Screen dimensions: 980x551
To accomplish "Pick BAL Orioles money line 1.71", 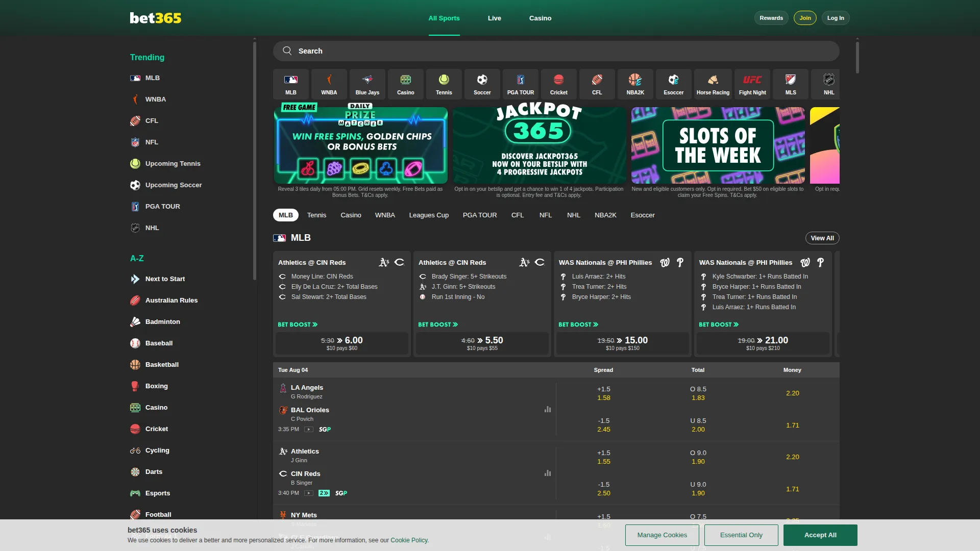I will (792, 425).
